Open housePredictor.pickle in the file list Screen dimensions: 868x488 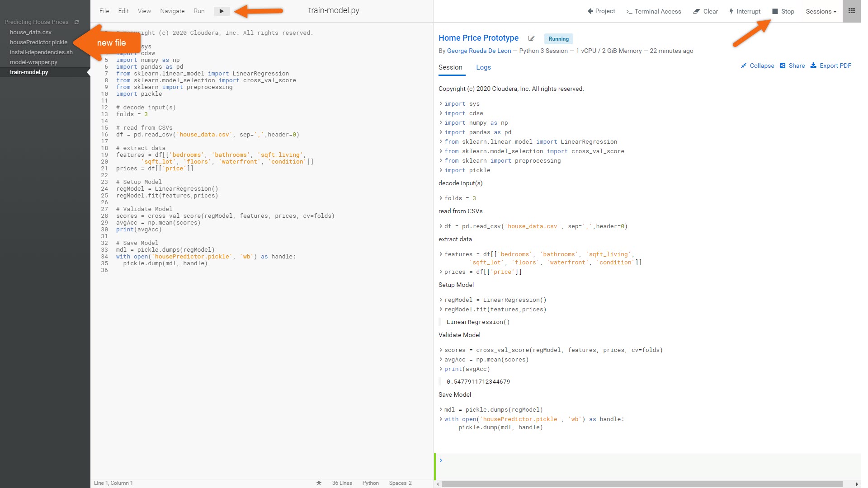(38, 42)
